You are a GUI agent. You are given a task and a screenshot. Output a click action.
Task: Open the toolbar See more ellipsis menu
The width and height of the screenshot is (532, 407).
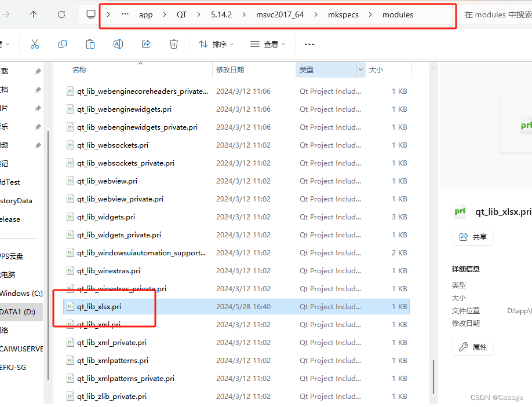[309, 45]
